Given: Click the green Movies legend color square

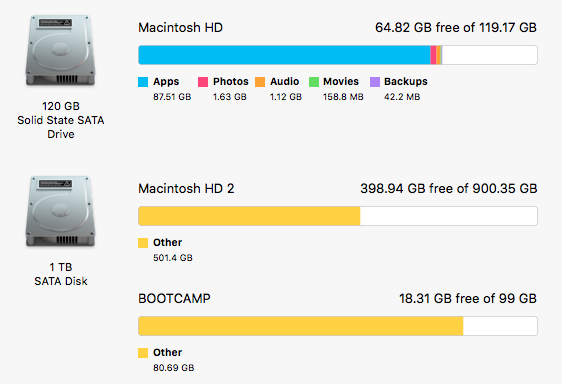Looking at the screenshot, I should [x=314, y=82].
